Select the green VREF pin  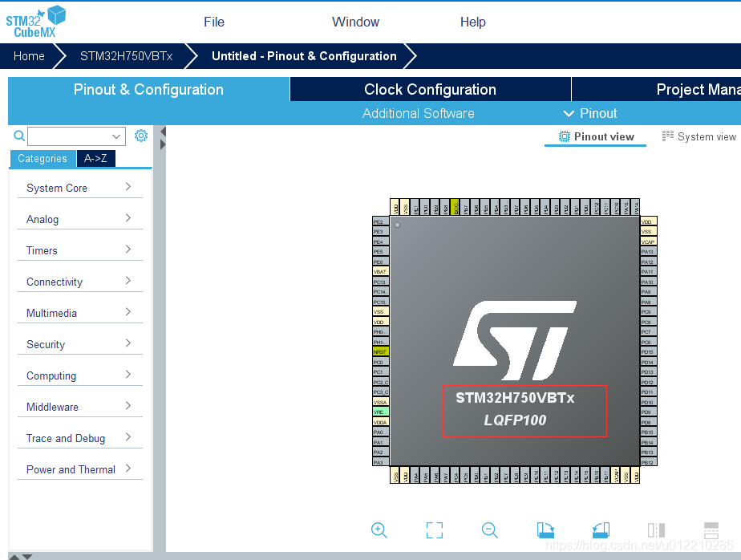[x=380, y=412]
